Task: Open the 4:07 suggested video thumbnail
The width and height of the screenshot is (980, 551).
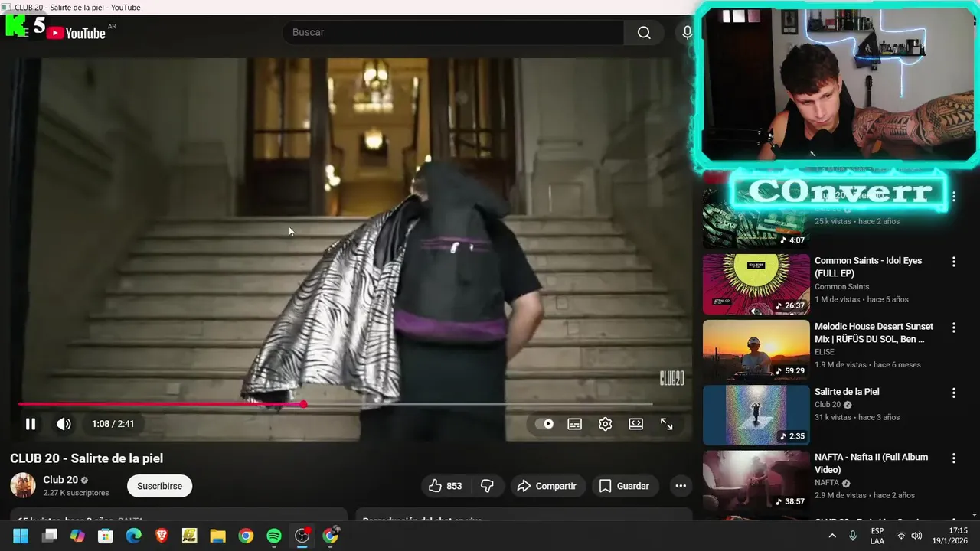Action: coord(756,219)
